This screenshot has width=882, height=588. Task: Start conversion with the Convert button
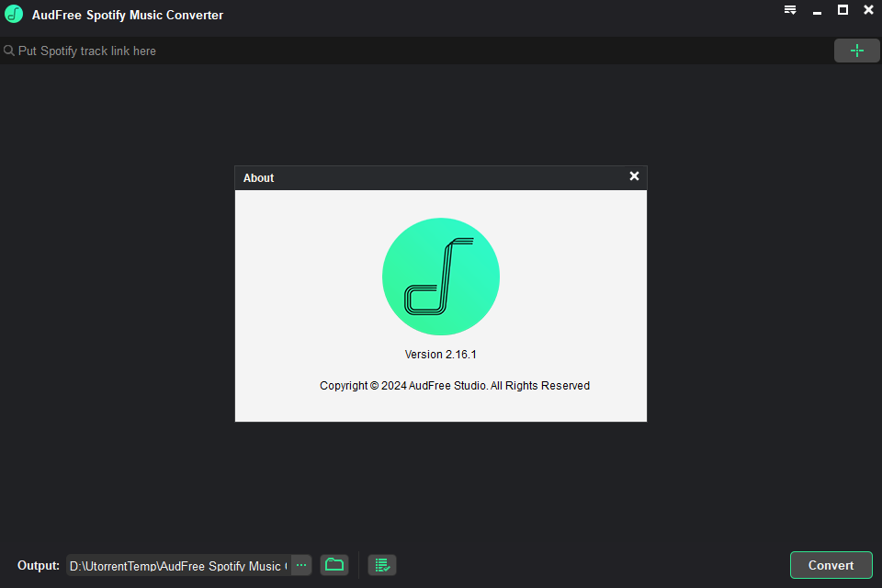tap(831, 565)
